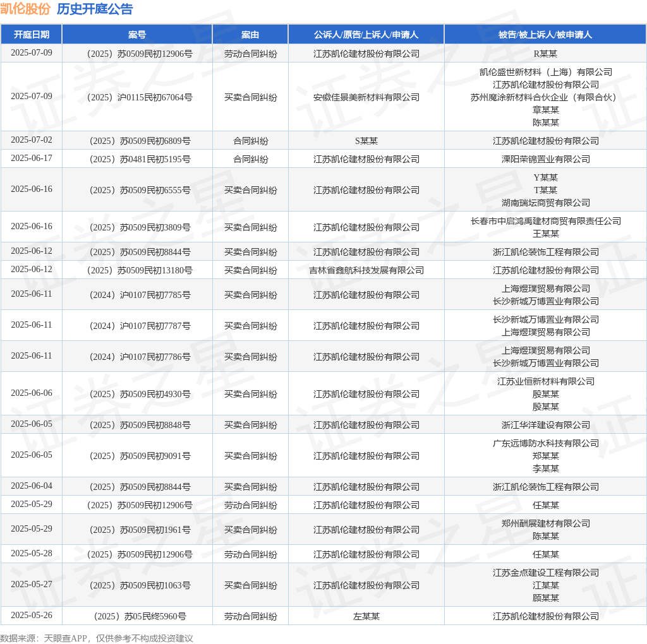Click the date cell 2025-06-06
Viewport: 647px width, 644px height.
point(32,393)
